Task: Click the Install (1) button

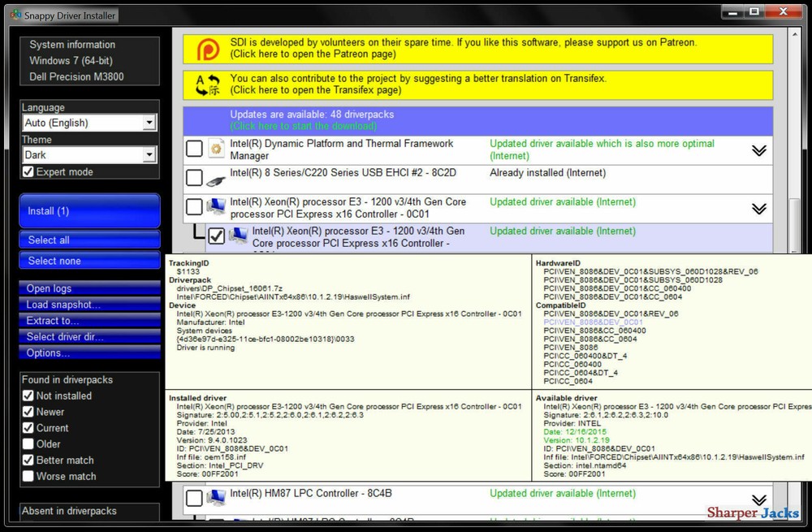Action: (89, 210)
